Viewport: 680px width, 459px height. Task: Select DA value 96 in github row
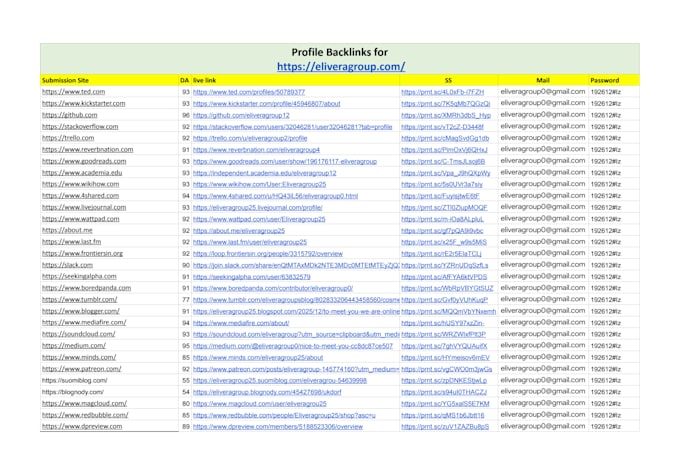(186, 115)
